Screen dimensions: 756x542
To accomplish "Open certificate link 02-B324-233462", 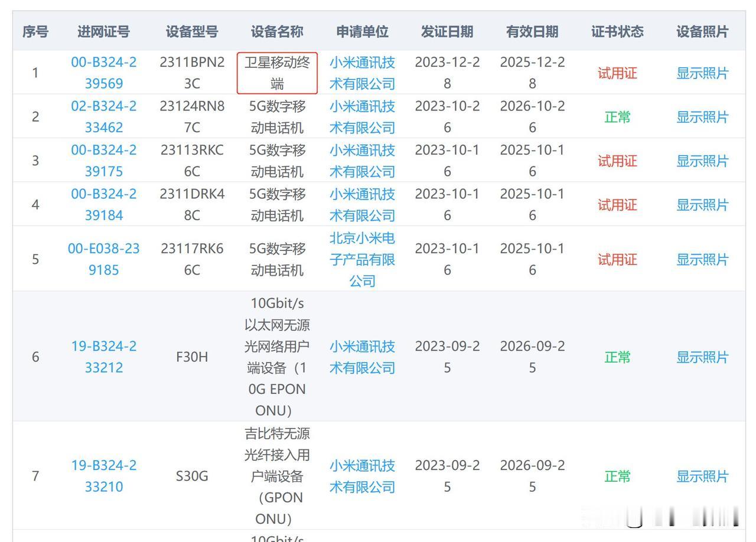I will pos(104,117).
